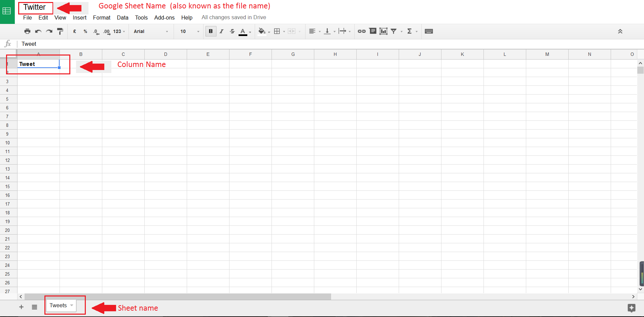Image resolution: width=644 pixels, height=317 pixels.
Task: Open the fill color paint bucket
Action: [x=261, y=31]
